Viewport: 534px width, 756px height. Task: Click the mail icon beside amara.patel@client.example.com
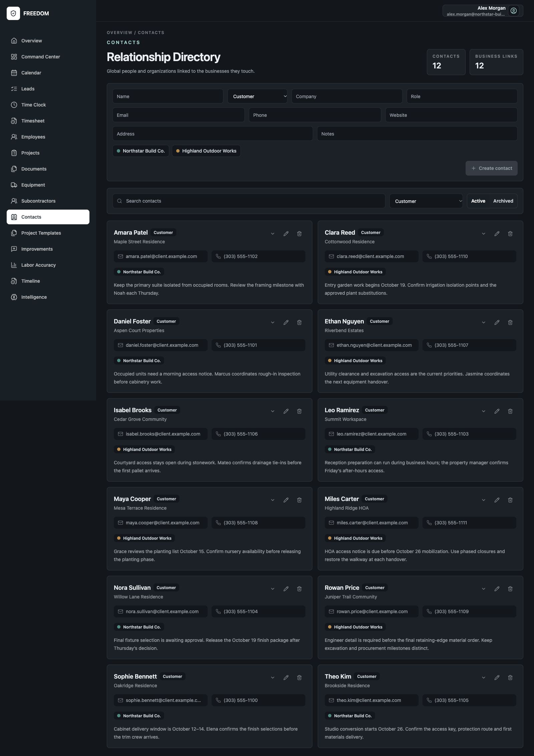(120, 256)
